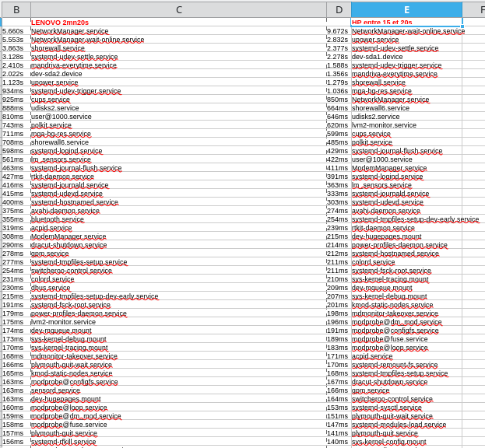Click lm_sensors.service in column C
The width and height of the screenshot is (485, 448).
178,159
